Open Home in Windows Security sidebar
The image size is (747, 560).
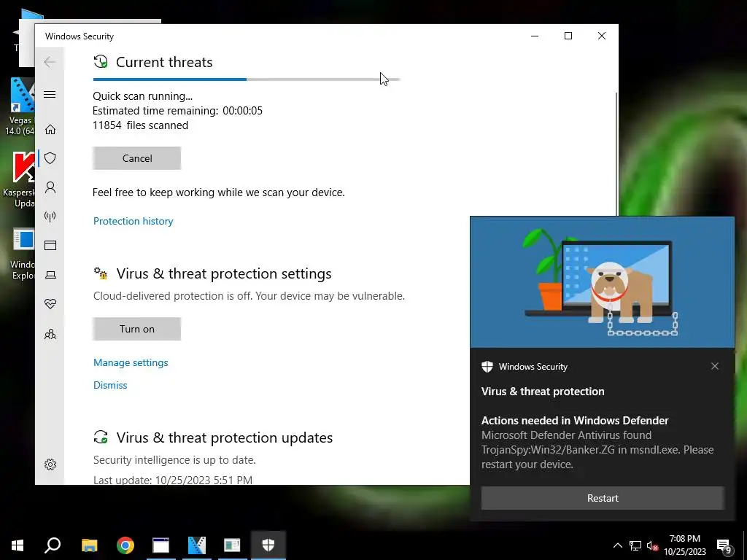point(50,130)
